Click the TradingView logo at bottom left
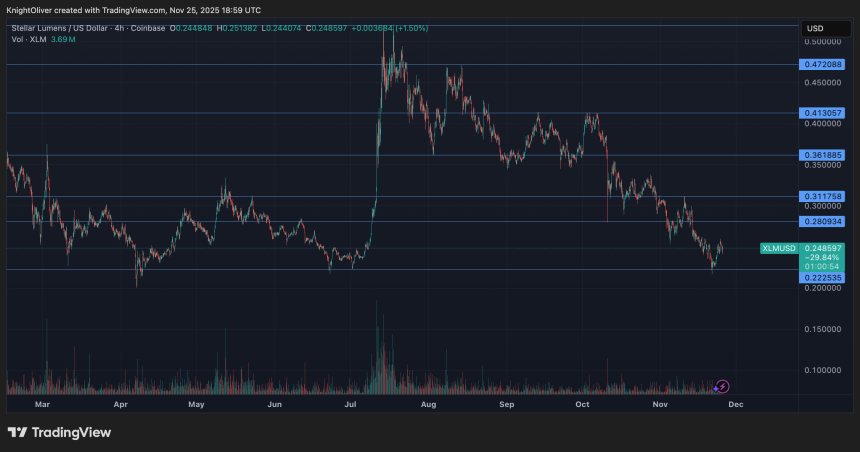 59,432
